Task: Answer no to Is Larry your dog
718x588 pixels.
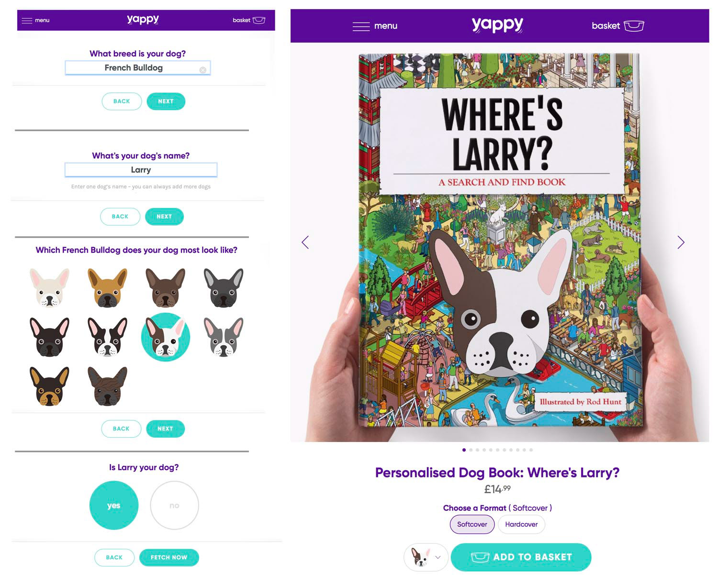Action: click(x=174, y=505)
